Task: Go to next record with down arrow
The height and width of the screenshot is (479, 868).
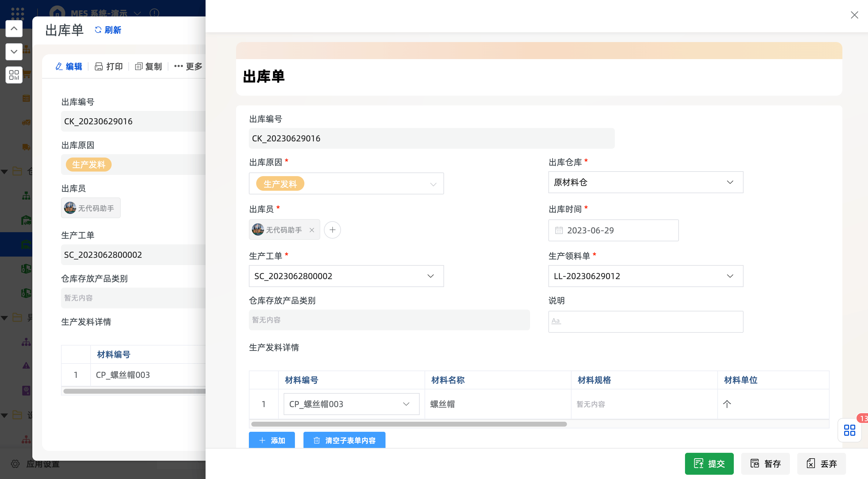Action: (14, 51)
